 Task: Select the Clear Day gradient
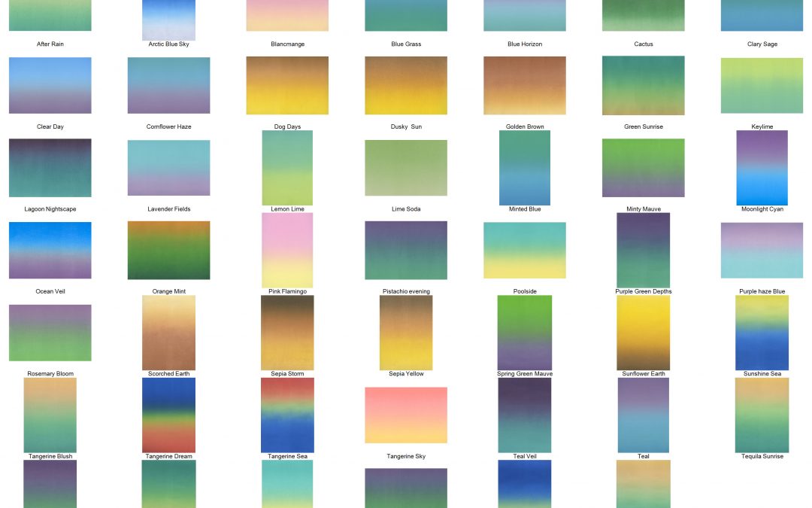click(x=50, y=85)
